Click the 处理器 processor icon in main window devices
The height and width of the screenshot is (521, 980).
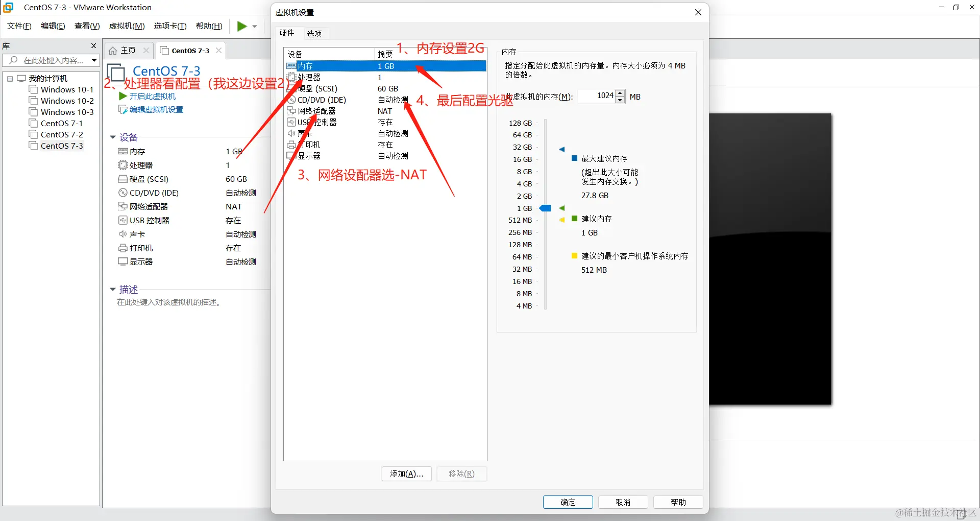coord(122,165)
